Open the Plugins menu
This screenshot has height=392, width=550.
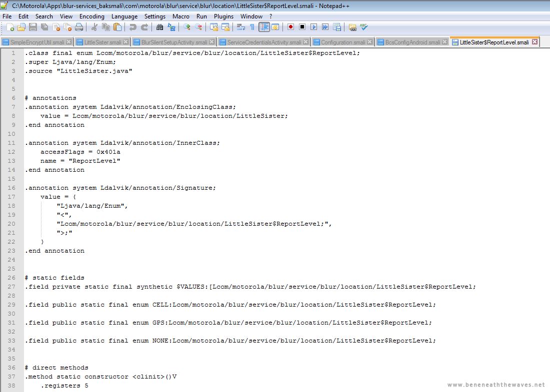(224, 16)
